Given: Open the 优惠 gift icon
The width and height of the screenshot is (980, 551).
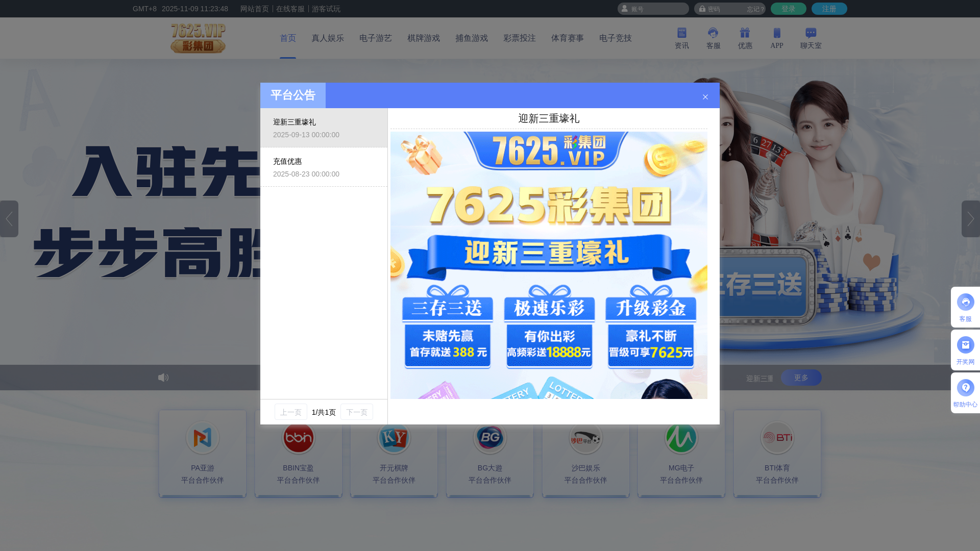Looking at the screenshot, I should 745,38.
